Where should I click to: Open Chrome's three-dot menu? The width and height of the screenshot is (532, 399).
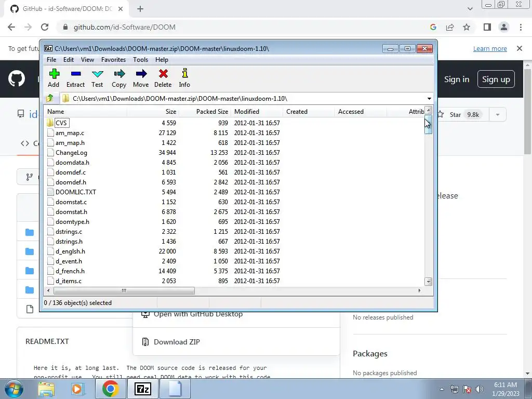(x=521, y=27)
